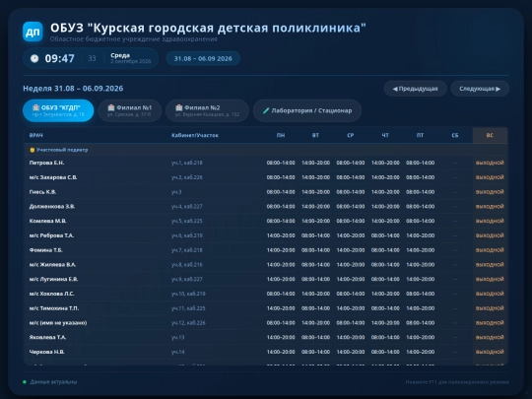Select the Гнесь К.В. name
Screen dimensions: 532x399
(x=42, y=192)
